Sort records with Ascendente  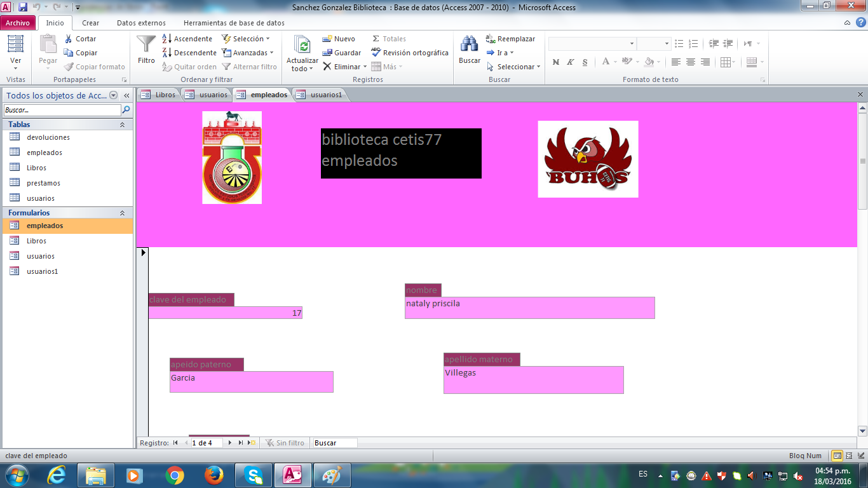187,39
